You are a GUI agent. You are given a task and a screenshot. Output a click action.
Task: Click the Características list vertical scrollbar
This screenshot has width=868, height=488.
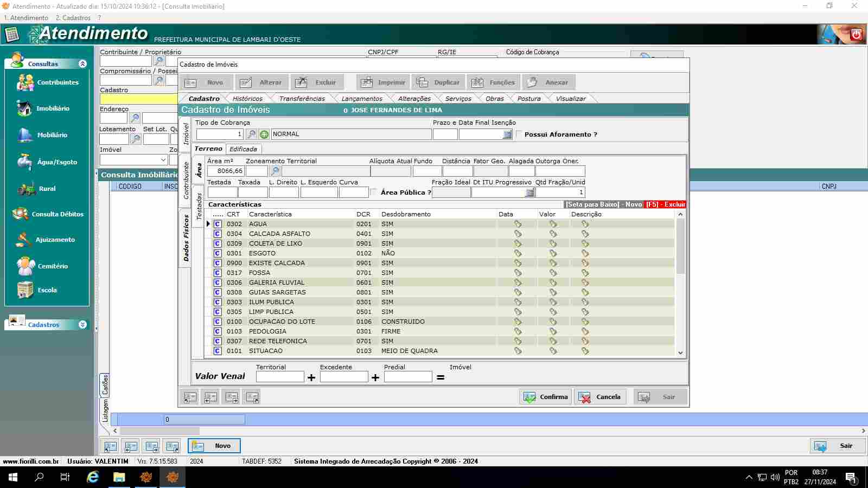(680, 247)
